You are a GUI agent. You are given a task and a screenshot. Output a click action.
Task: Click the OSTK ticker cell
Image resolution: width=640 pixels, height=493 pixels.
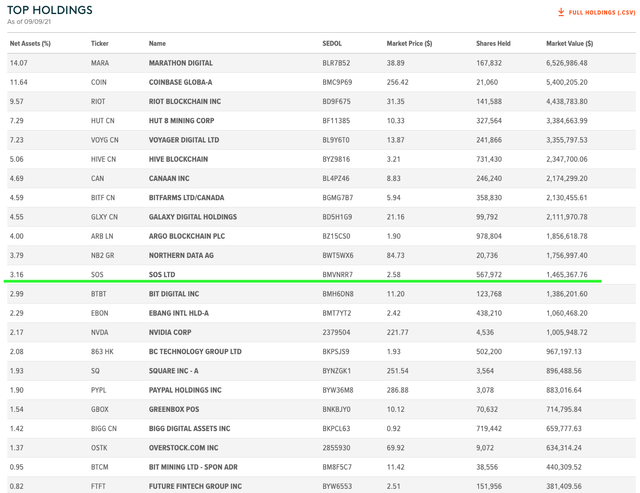point(99,448)
